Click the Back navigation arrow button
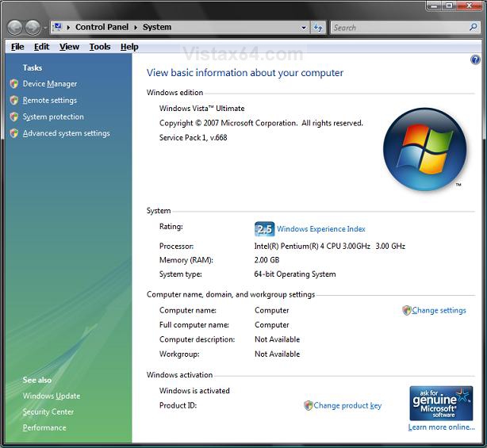This screenshot has width=487, height=448. tap(15, 27)
